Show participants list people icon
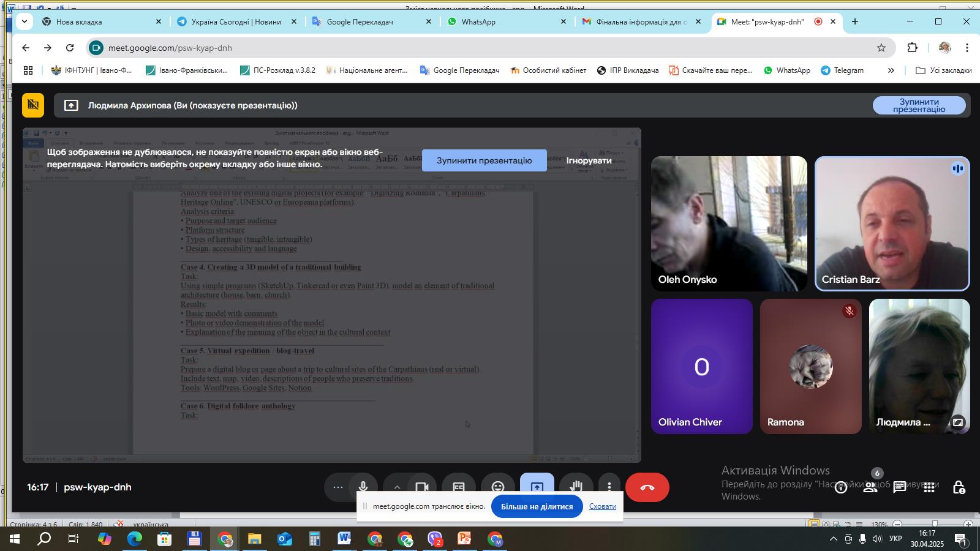The width and height of the screenshot is (980, 551). coord(870,487)
